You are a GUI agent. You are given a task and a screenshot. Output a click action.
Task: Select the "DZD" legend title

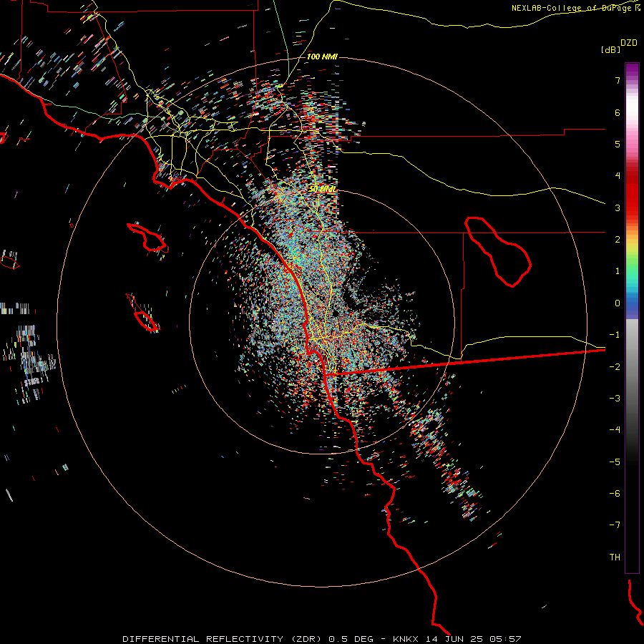click(x=629, y=43)
